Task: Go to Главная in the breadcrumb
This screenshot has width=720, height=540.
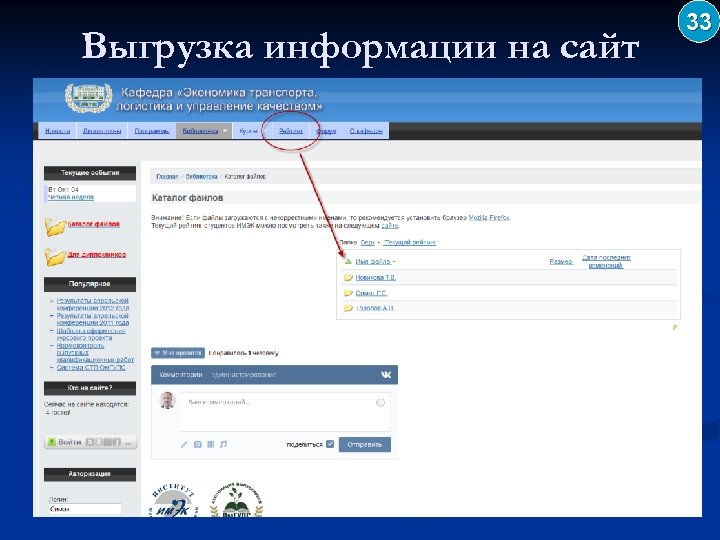Action: point(167,176)
